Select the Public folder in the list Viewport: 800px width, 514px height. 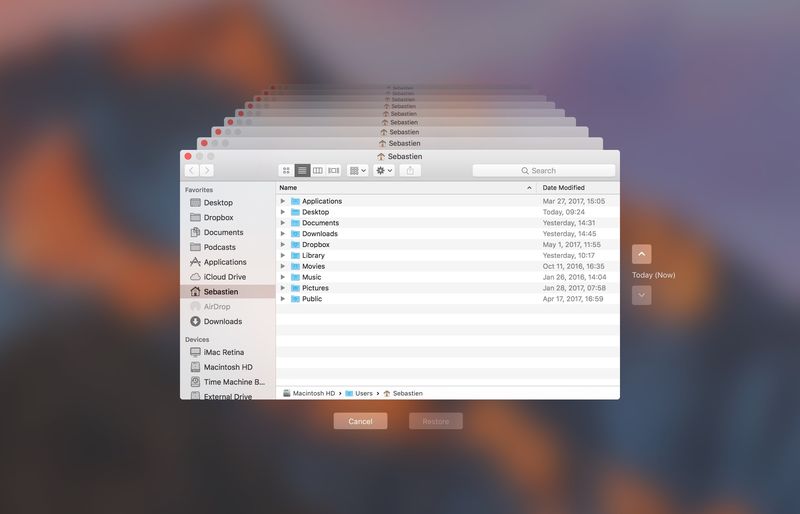click(448, 299)
